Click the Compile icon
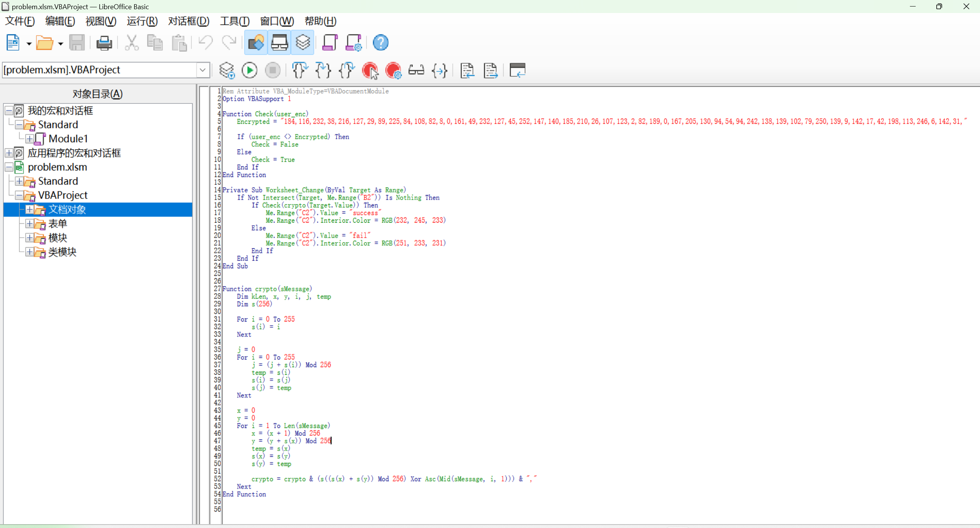 [227, 71]
